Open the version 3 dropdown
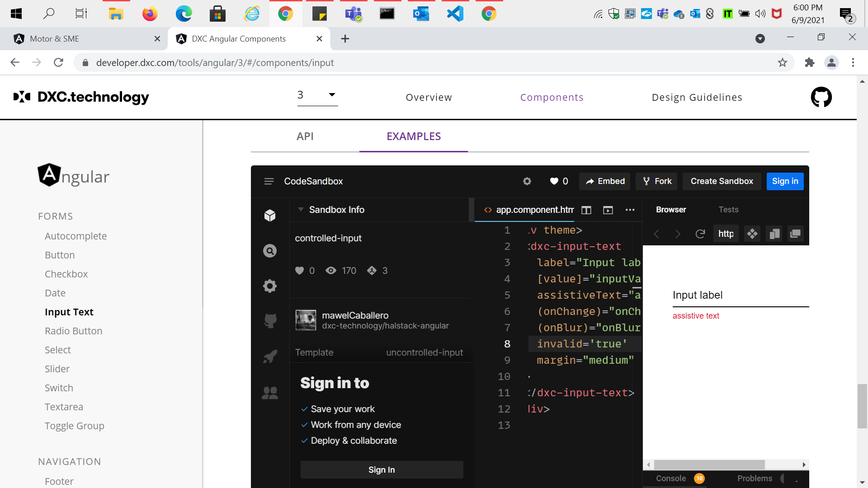 [317, 95]
